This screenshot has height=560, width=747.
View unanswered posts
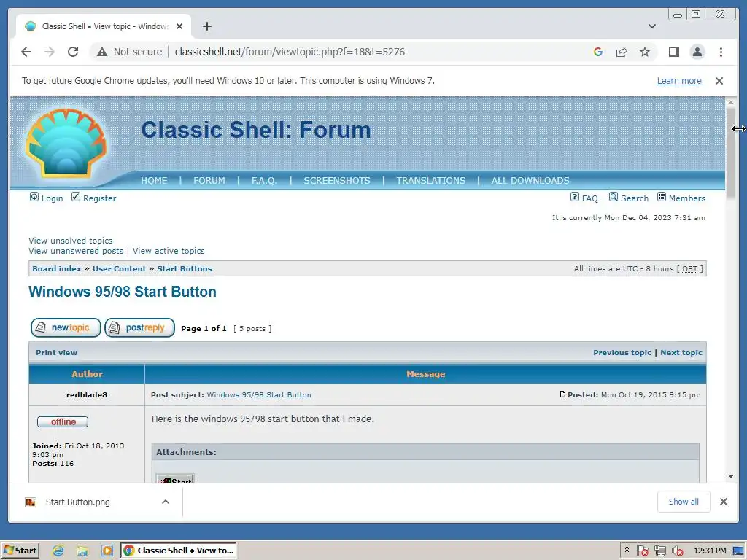click(76, 251)
